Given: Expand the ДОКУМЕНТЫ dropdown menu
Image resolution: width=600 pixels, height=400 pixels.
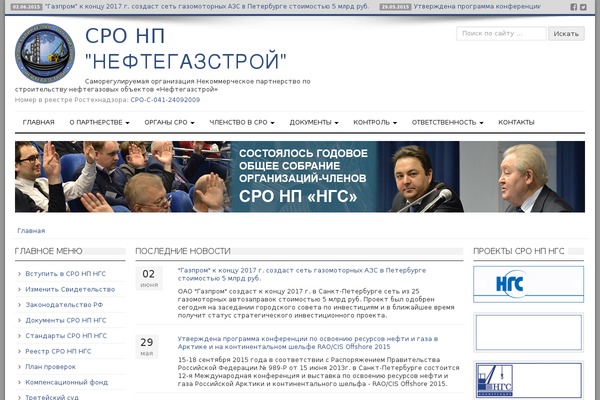Looking at the screenshot, I should click(x=314, y=122).
